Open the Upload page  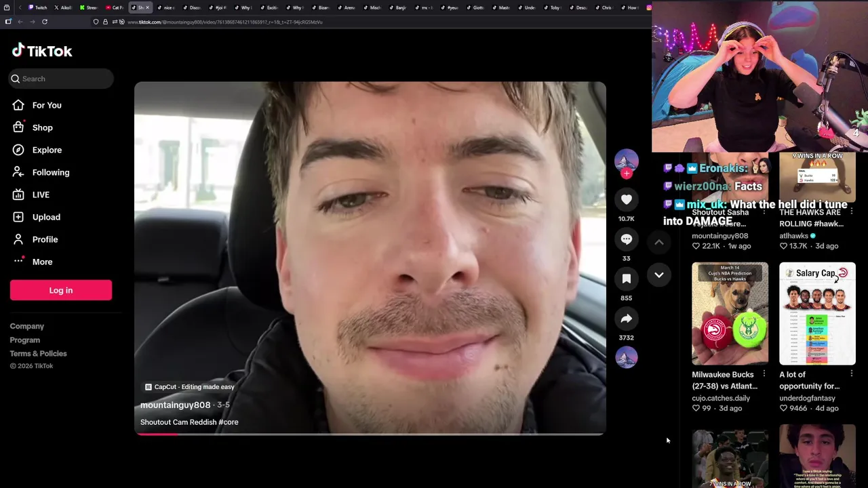click(x=46, y=217)
